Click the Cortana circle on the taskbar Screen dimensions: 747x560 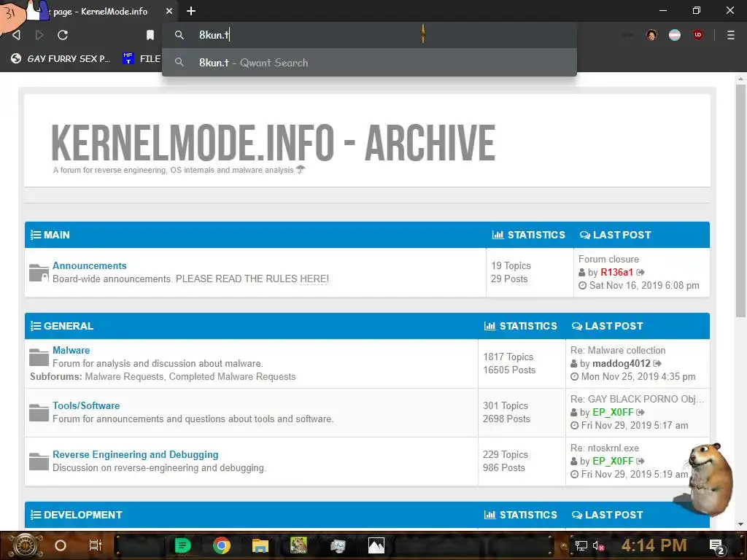coord(60,545)
